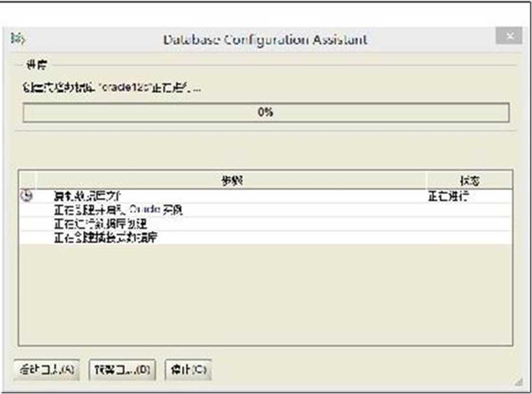Click the 正在进行 status cell

(x=448, y=196)
